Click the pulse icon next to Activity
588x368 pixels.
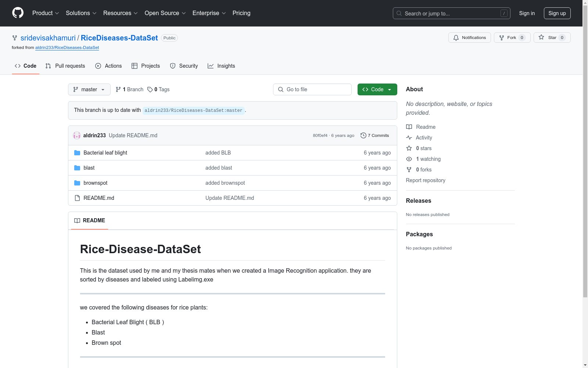[x=409, y=138]
